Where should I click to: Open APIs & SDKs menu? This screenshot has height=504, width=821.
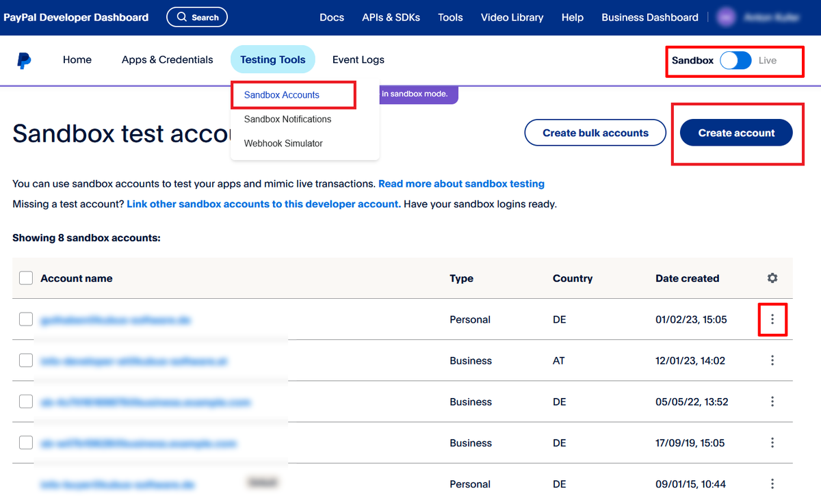pos(391,17)
